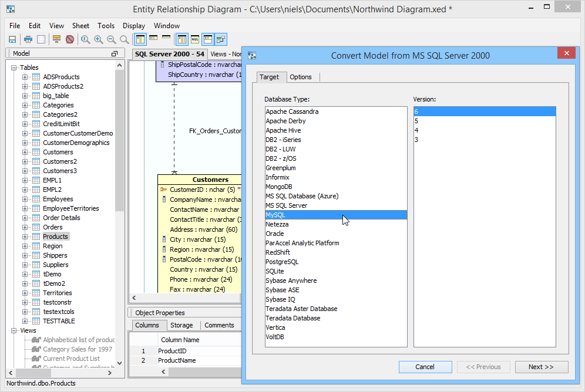Click the Model tree vertical scrollbar thumb
585x392 pixels.
[x=119, y=141]
